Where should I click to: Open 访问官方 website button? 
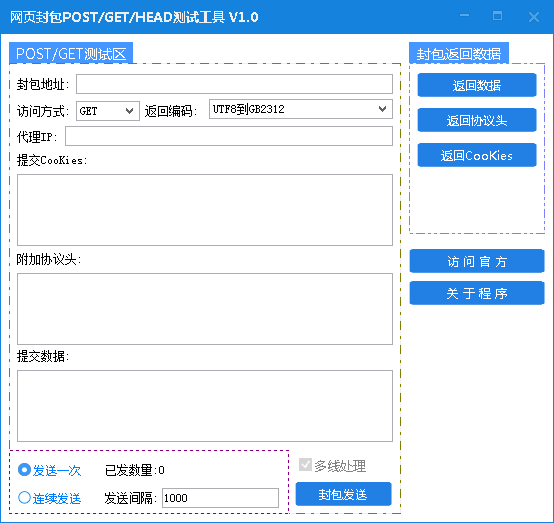(477, 261)
